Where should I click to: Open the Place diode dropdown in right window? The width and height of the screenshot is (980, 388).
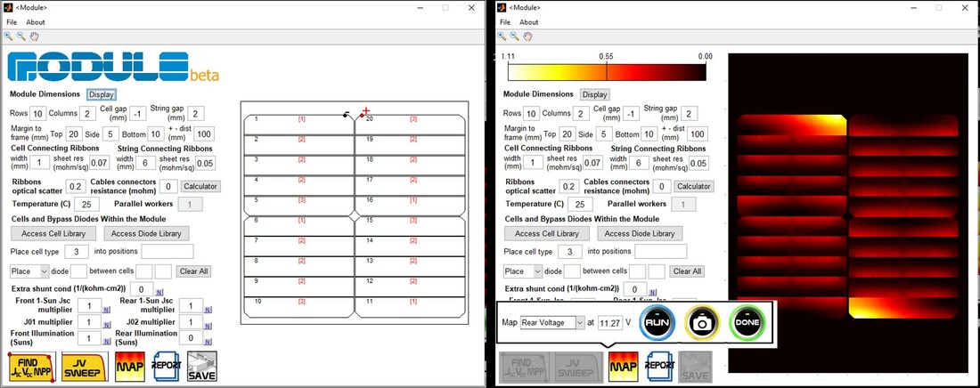(x=523, y=271)
